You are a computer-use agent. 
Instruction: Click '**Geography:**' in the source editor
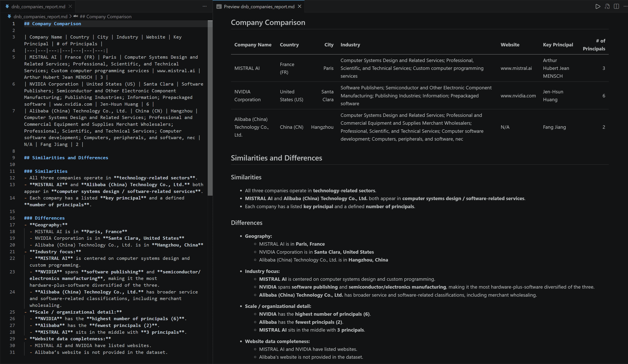[48, 225]
